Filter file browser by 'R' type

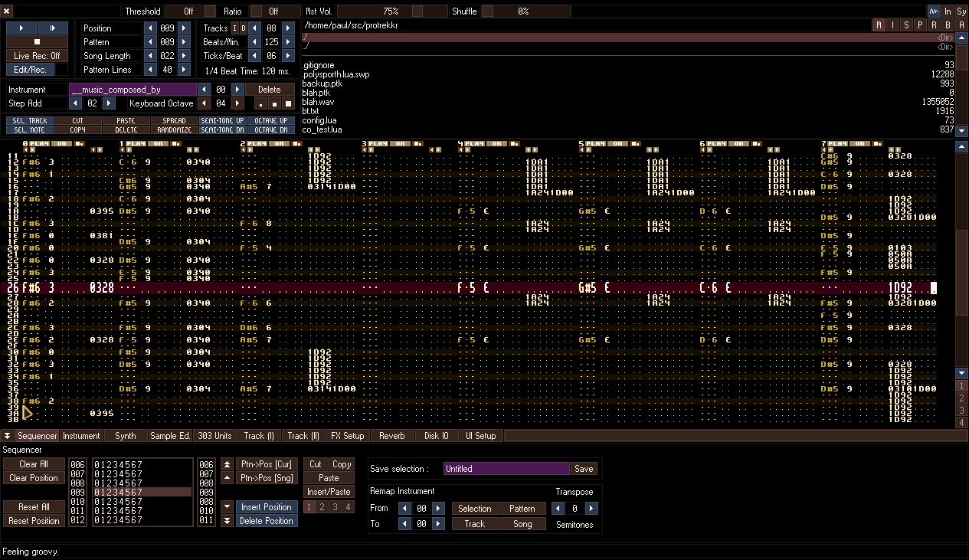(x=934, y=25)
